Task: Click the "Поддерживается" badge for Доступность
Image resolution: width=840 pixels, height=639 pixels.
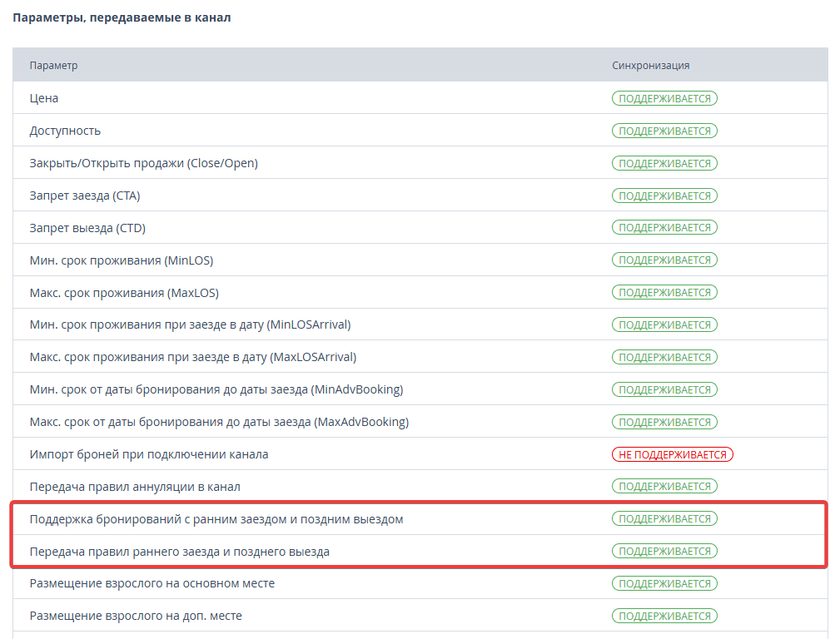Action: tap(664, 131)
